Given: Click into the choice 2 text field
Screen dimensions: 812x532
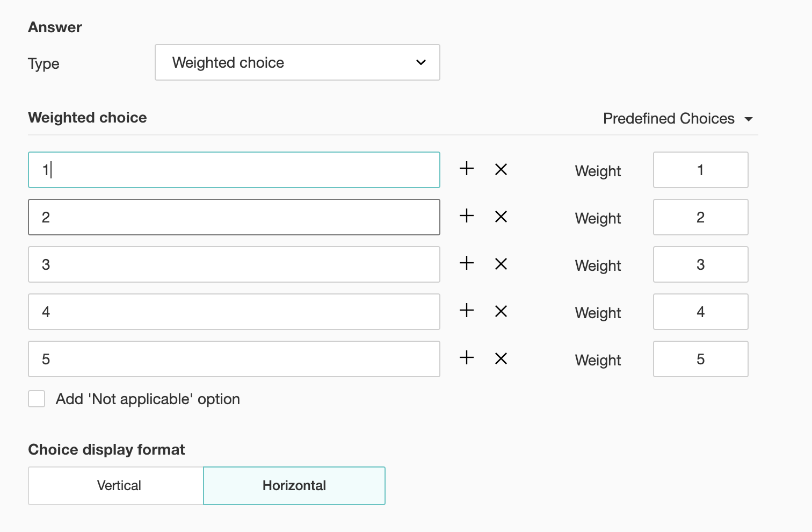Looking at the screenshot, I should (x=234, y=217).
